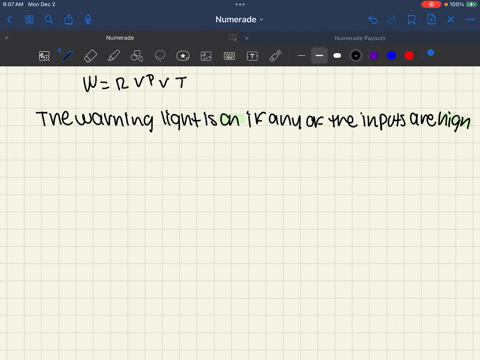Tap the X editing mode icon
This screenshot has width=480, height=360.
pyautogui.click(x=451, y=20)
